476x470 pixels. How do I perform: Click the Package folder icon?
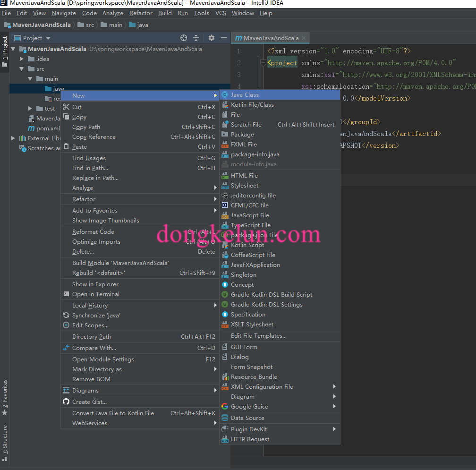(225, 135)
